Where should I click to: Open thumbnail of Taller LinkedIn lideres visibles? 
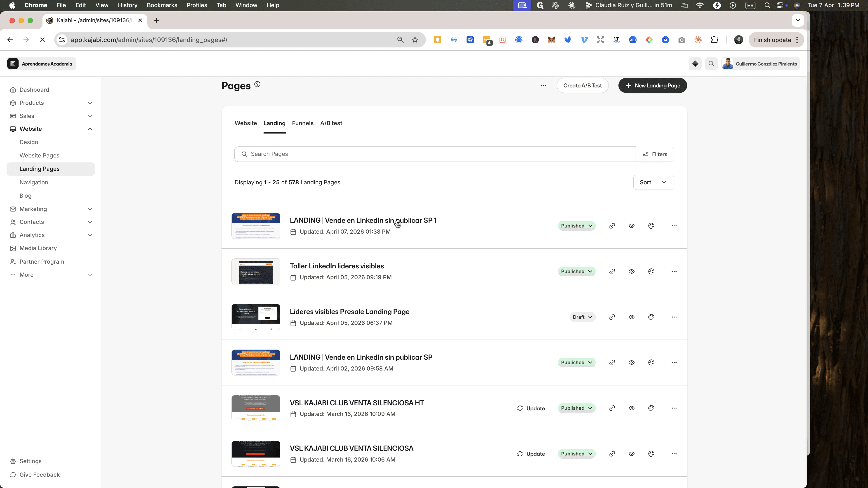point(256,271)
